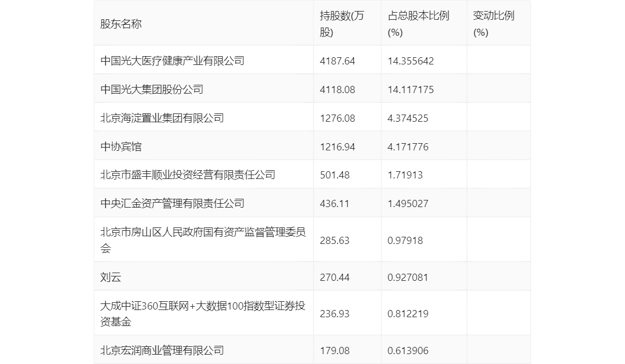Select the value 501.48
Image resolution: width=625 pixels, height=364 pixels.
335,175
